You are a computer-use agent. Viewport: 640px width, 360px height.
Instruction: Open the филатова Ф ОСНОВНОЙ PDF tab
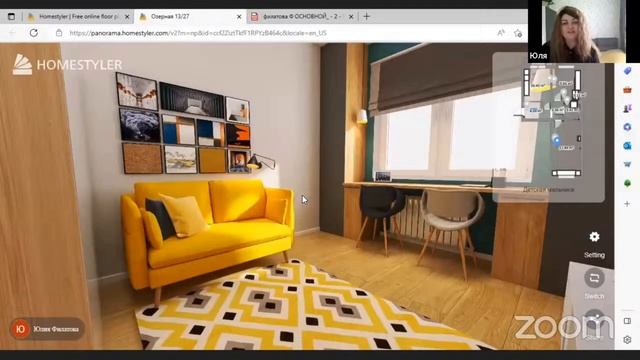302,17
